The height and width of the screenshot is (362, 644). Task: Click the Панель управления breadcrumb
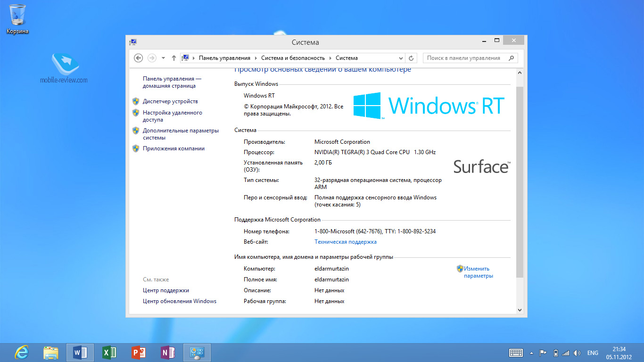(224, 58)
